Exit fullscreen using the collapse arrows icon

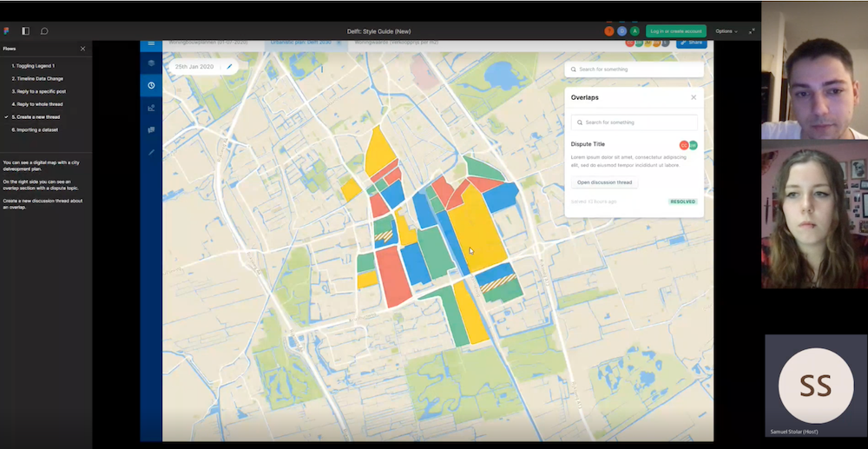pyautogui.click(x=752, y=31)
